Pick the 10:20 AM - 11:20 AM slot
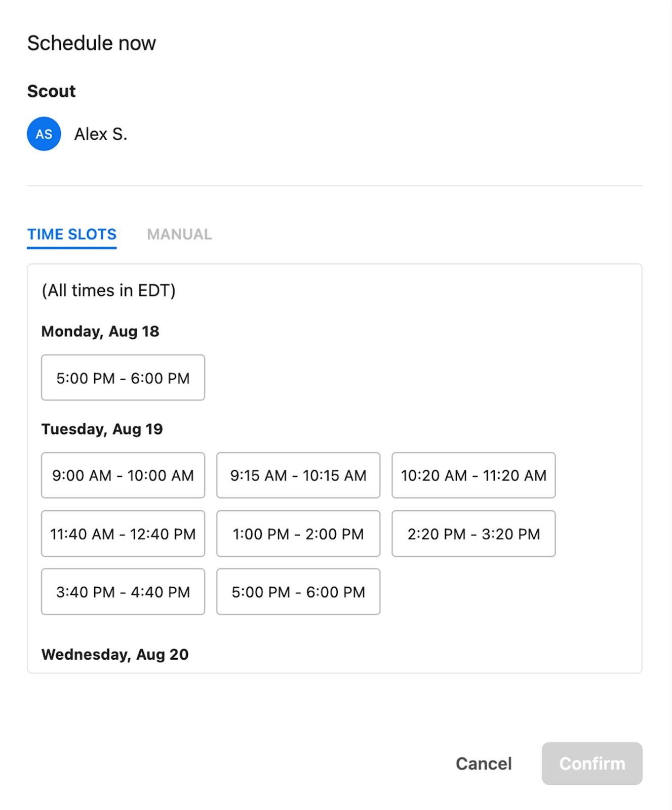 point(473,475)
